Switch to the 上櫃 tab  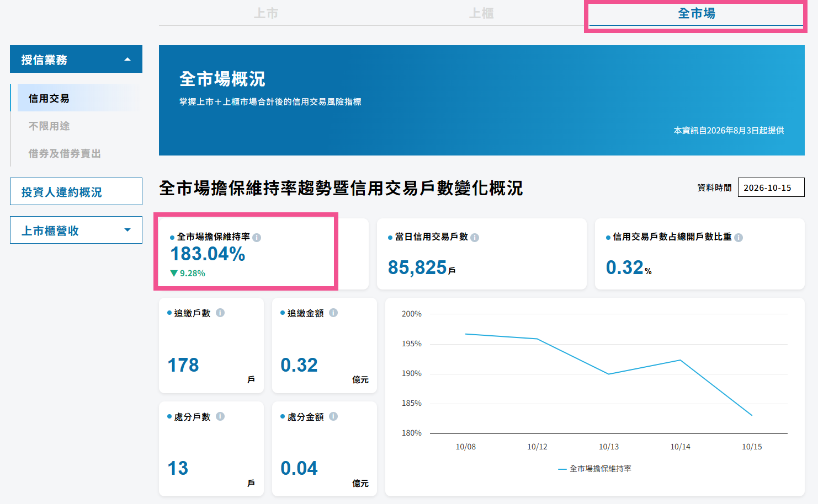click(x=481, y=13)
